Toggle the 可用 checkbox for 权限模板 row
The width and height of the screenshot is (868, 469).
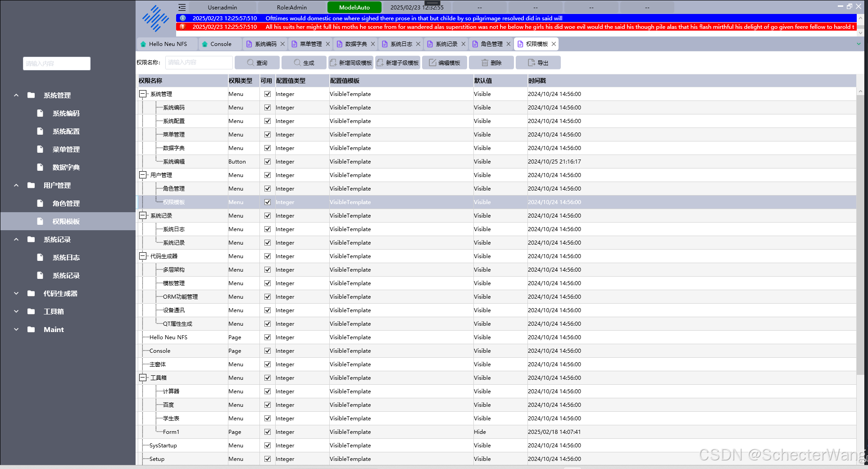point(268,202)
